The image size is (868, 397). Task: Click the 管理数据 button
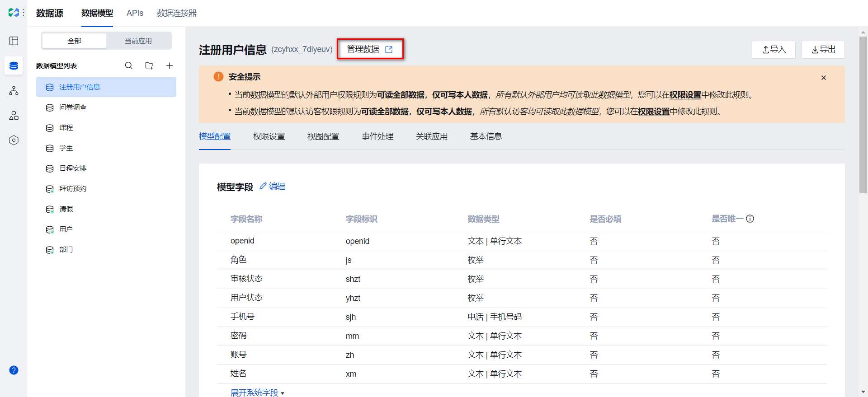click(370, 49)
